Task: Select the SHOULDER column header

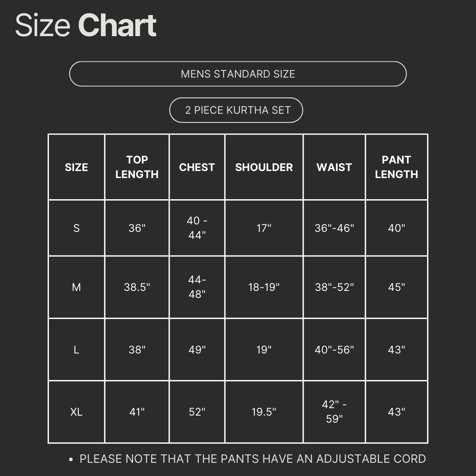Action: click(x=264, y=167)
